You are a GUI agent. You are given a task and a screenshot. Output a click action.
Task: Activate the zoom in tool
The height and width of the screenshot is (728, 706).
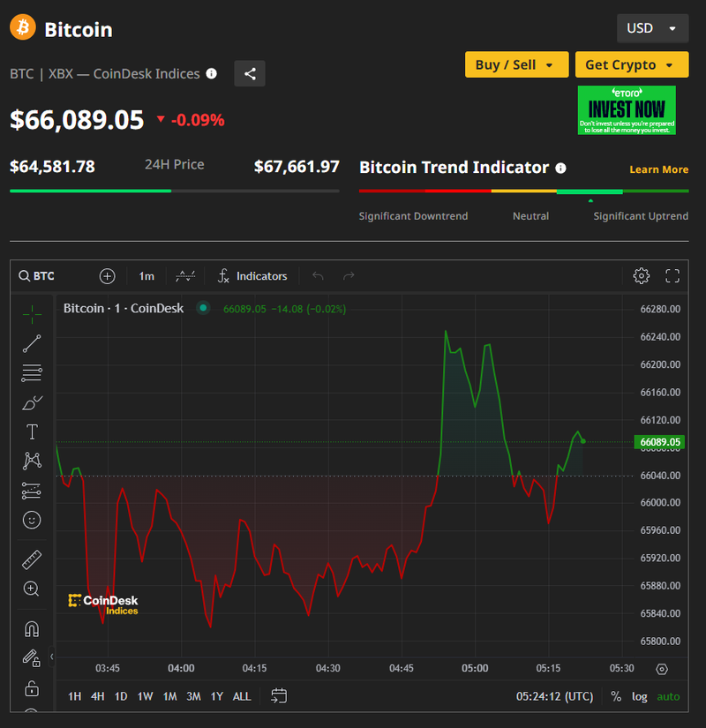tap(32, 589)
